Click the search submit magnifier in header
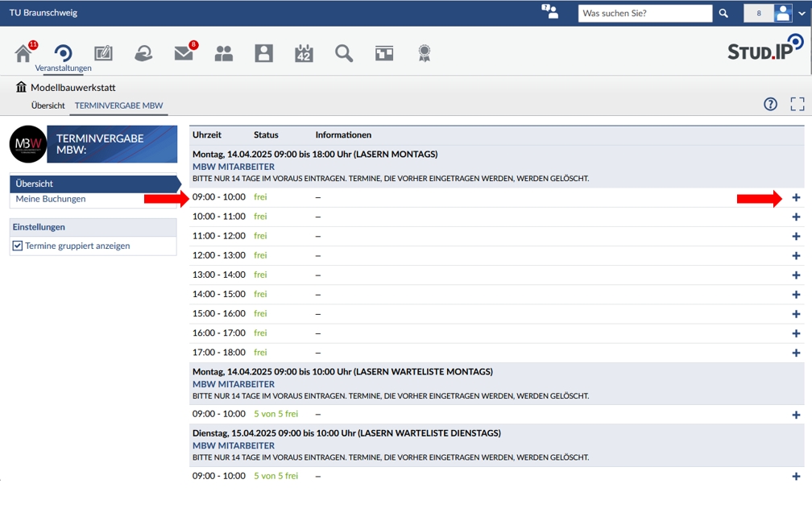 click(x=723, y=14)
